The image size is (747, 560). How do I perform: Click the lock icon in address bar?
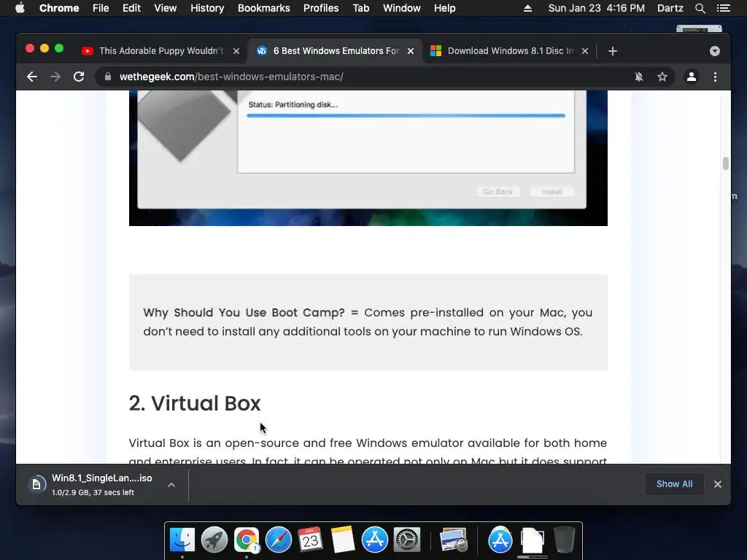(x=108, y=77)
